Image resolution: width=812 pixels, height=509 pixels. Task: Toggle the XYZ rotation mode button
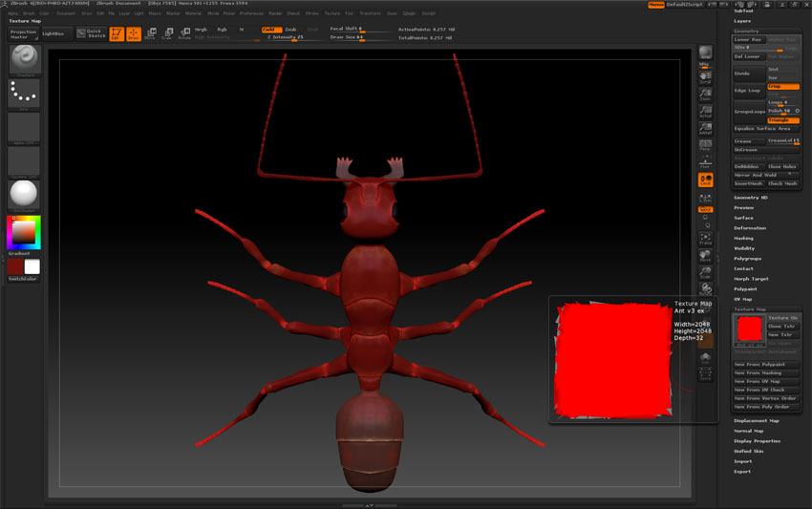coord(705,209)
